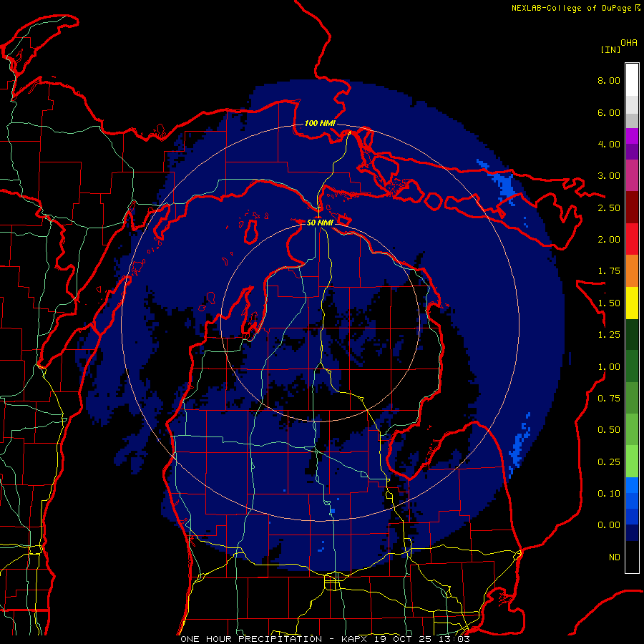Pick the white swatch at top of legend
Image resolution: width=644 pixels, height=644 pixels.
(632, 79)
